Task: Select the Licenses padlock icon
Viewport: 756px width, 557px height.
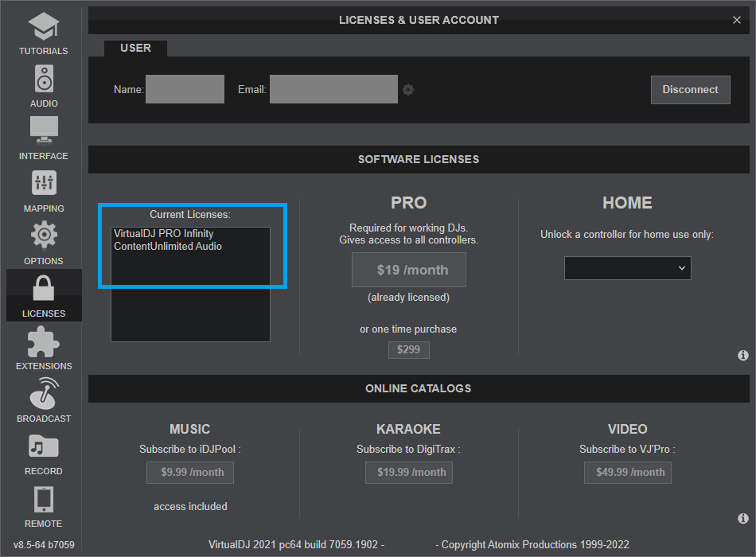Action: coord(44,288)
